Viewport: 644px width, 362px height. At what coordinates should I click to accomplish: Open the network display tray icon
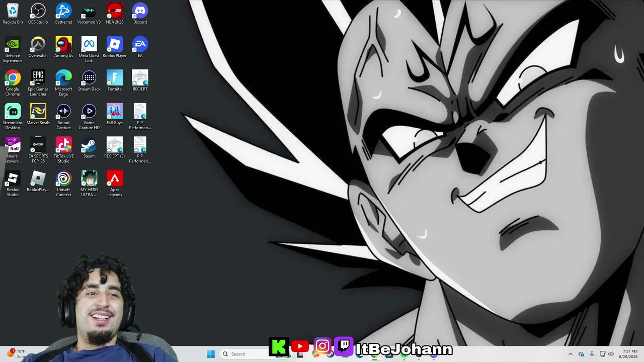click(x=602, y=354)
